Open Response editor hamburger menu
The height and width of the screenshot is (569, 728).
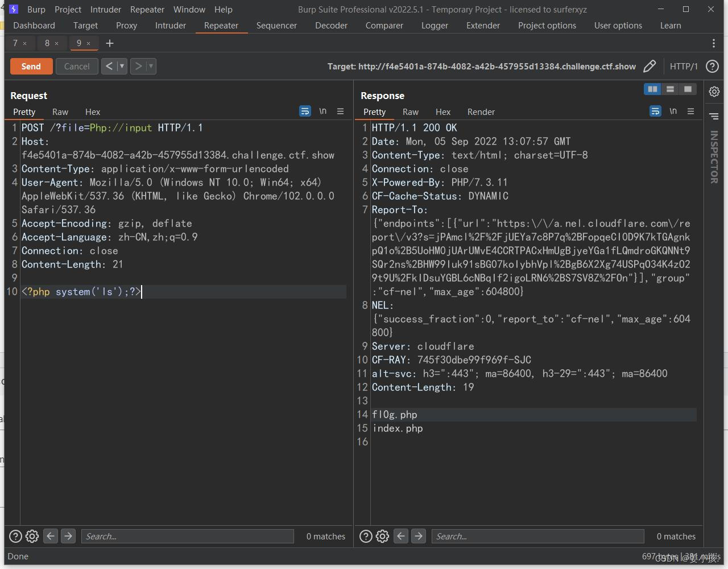coord(691,112)
